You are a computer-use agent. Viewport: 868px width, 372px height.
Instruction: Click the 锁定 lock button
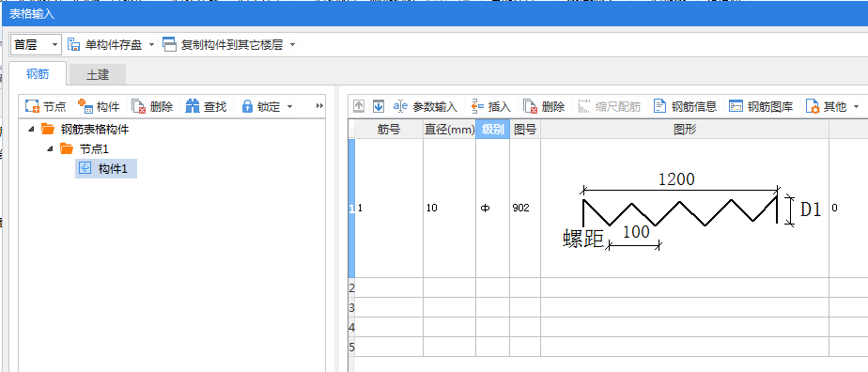point(261,106)
